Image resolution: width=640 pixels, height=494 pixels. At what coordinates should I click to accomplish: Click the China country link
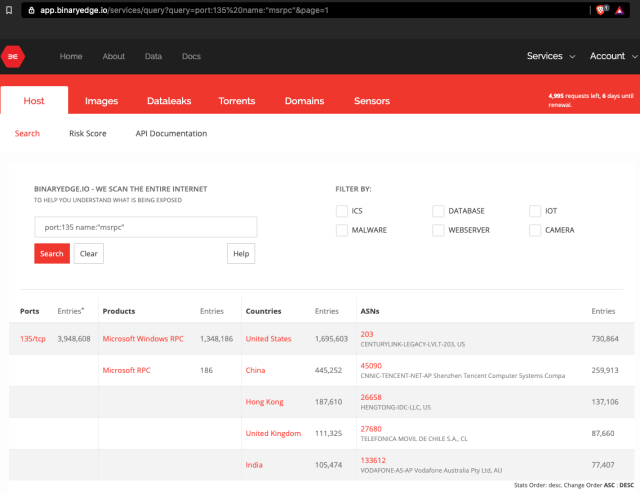(x=256, y=370)
